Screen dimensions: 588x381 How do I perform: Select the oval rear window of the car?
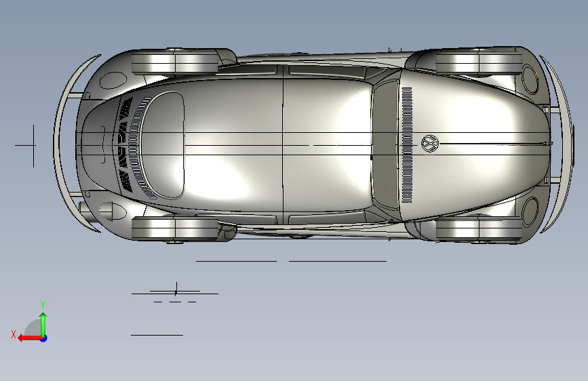(x=163, y=145)
